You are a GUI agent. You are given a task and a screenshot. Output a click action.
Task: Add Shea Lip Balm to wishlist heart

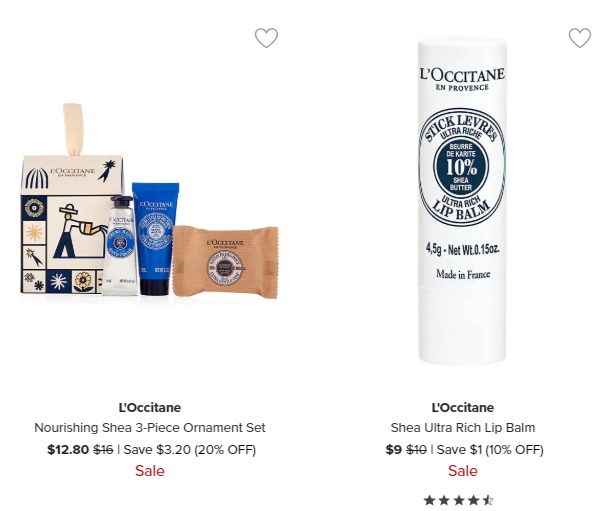[x=580, y=38]
